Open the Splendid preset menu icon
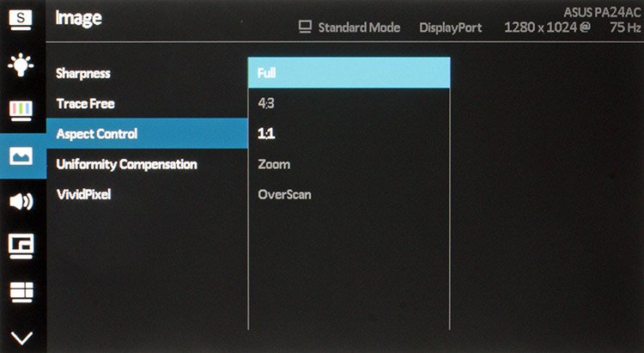 coord(21,20)
